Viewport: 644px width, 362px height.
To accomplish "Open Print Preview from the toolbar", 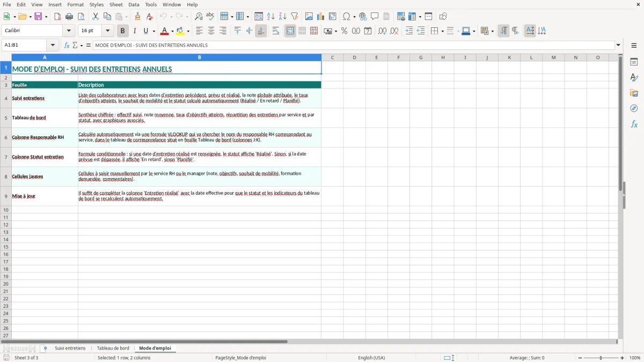I will pyautogui.click(x=81, y=17).
